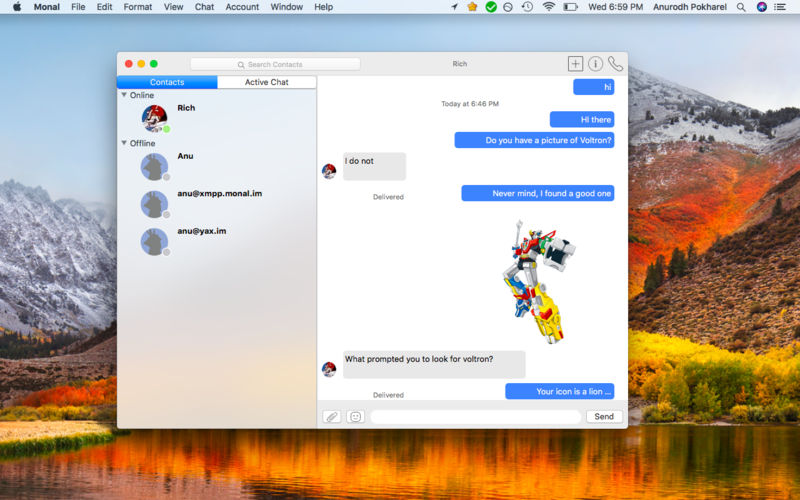Image resolution: width=800 pixels, height=500 pixels.
Task: Open the Account menu
Action: (x=242, y=7)
